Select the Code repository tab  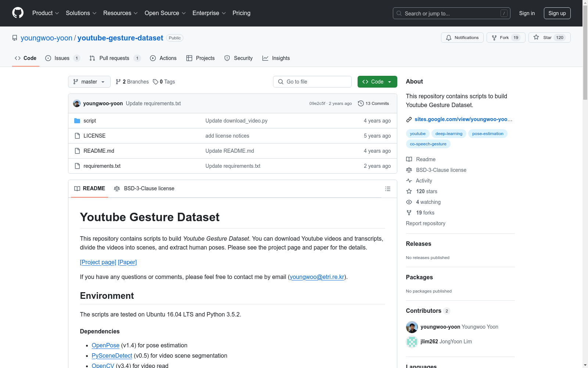[x=25, y=58]
